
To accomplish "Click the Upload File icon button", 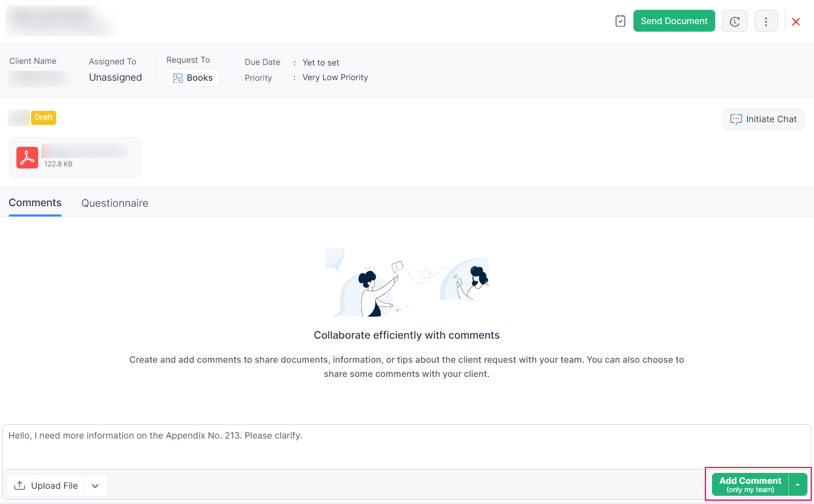I will (46, 485).
